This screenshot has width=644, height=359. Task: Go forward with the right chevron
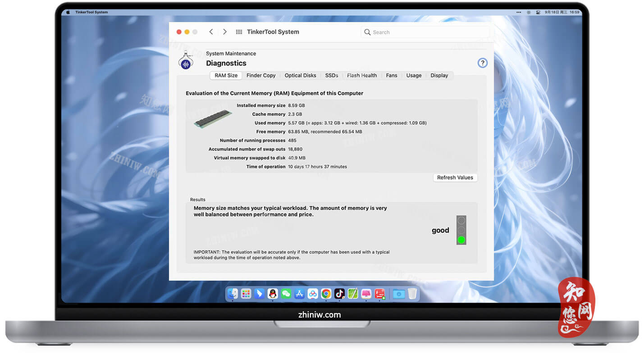coord(225,32)
